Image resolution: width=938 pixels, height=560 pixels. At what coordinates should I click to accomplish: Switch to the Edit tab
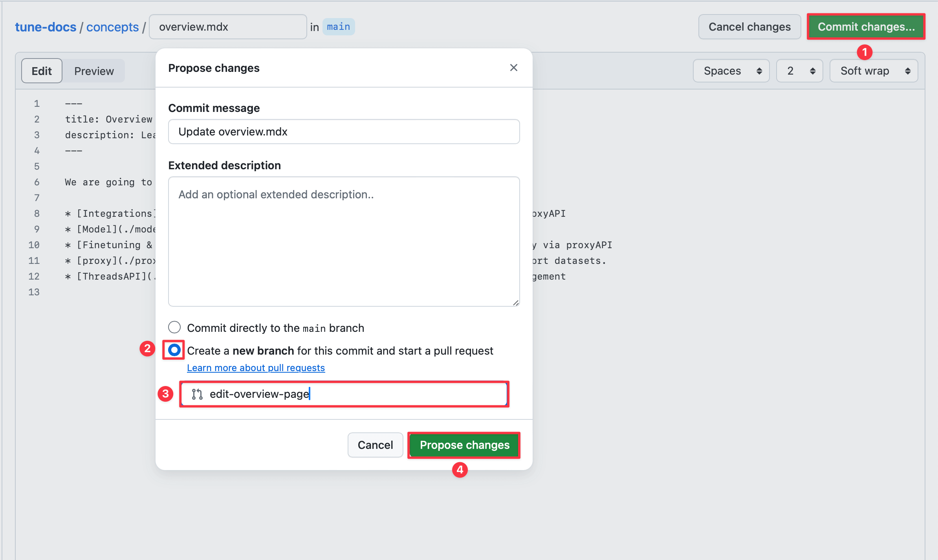pyautogui.click(x=42, y=71)
